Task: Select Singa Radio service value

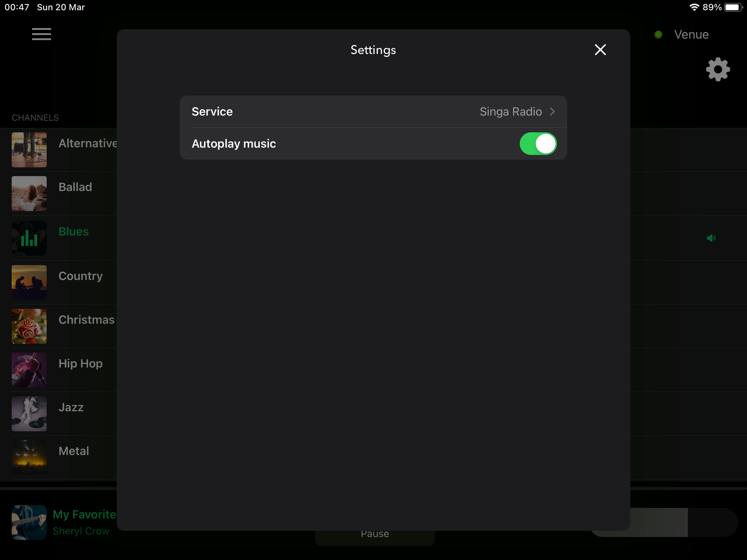Action: point(510,112)
